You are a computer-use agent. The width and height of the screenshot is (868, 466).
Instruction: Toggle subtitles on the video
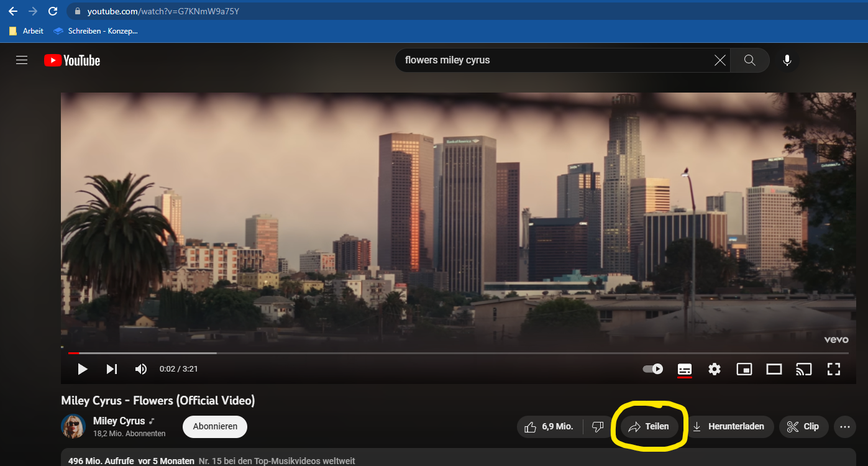pos(685,369)
